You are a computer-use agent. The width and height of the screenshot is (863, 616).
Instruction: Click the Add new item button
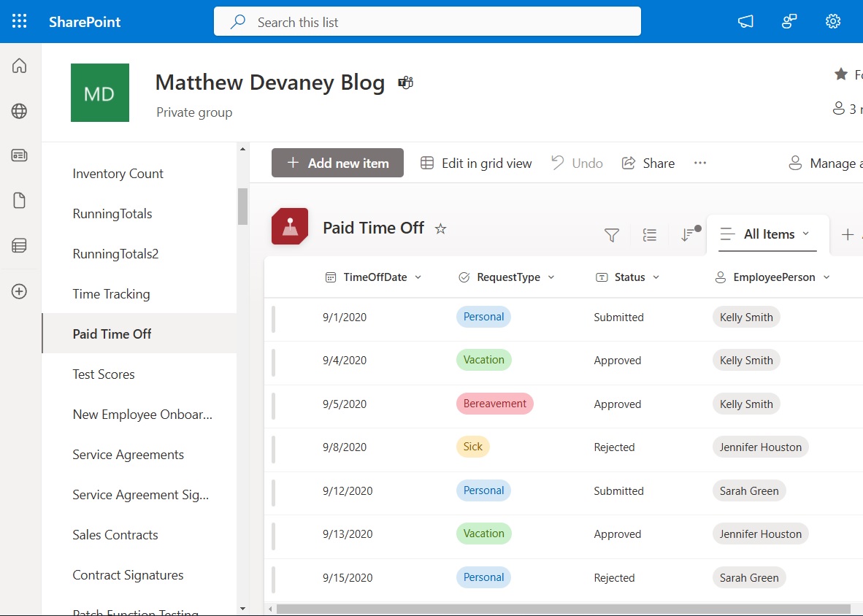(x=337, y=163)
